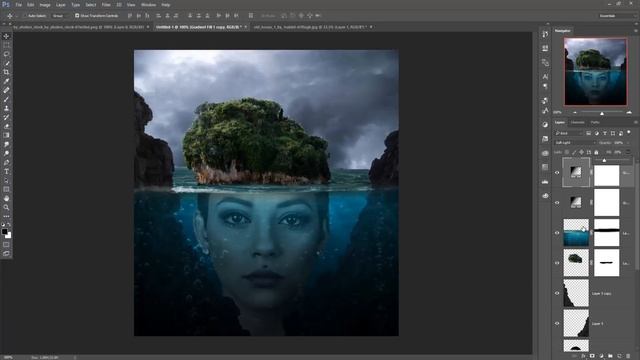This screenshot has width=640, height=360.
Task: Toggle Quick Mask mode icon
Action: click(x=6, y=245)
